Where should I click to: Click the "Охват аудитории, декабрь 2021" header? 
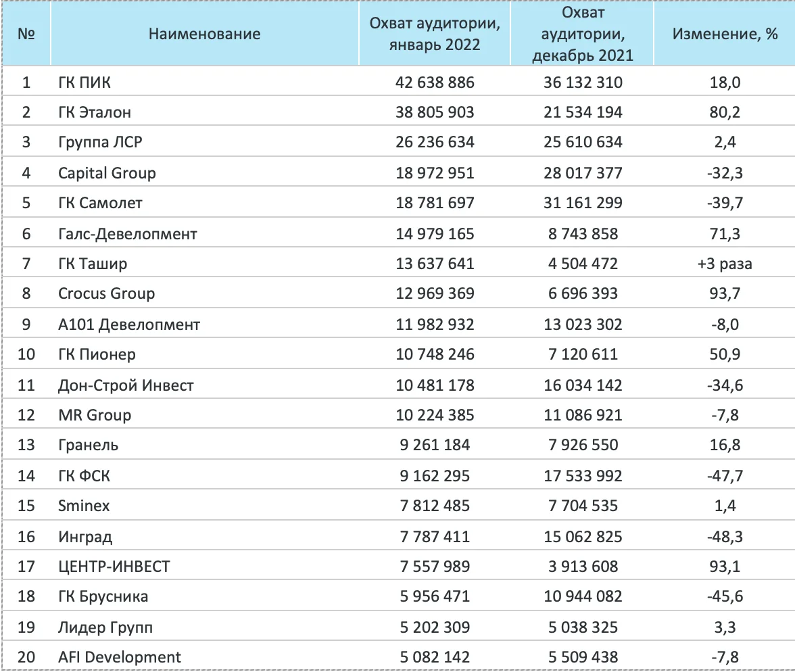click(x=583, y=34)
